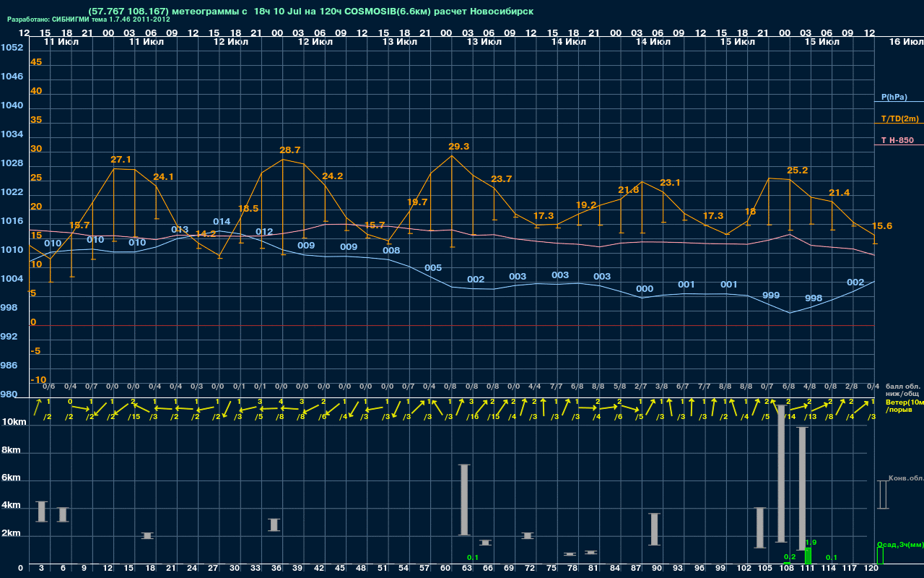Click the 19.7 temperature label
924x578 pixels.
[x=417, y=202]
